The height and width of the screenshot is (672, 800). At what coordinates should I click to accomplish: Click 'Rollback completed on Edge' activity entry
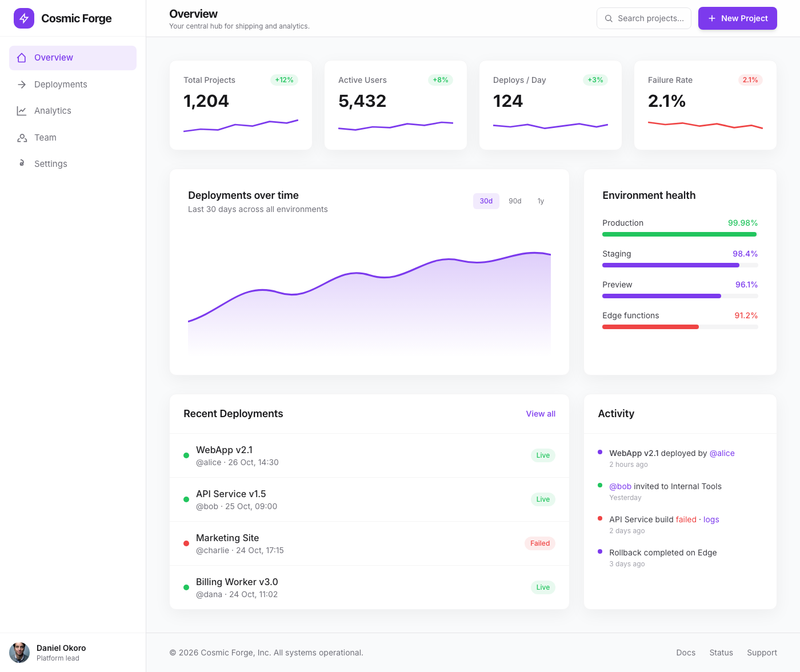663,553
